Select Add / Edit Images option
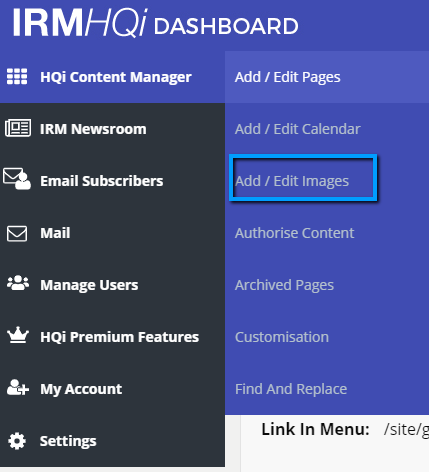Image resolution: width=429 pixels, height=472 pixels. [x=292, y=181]
